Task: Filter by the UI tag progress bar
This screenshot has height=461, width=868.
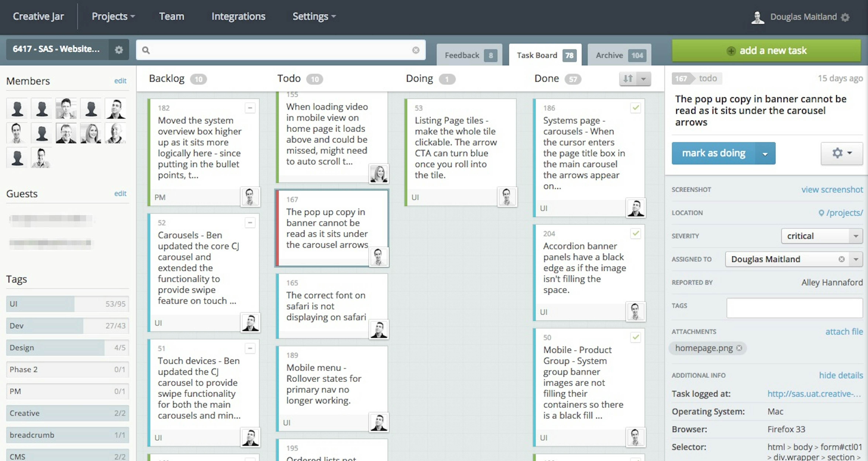Action: click(67, 304)
